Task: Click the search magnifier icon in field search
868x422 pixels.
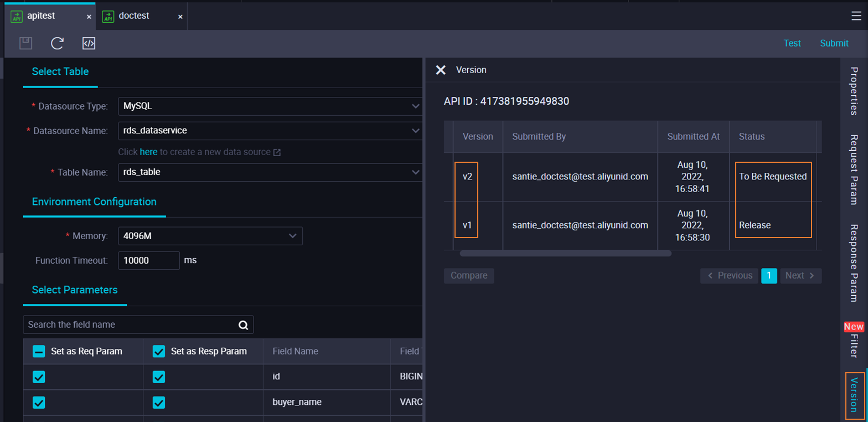Action: pos(243,325)
